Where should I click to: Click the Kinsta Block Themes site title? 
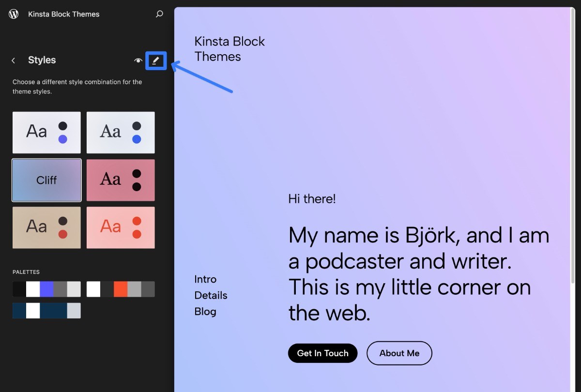tap(63, 14)
